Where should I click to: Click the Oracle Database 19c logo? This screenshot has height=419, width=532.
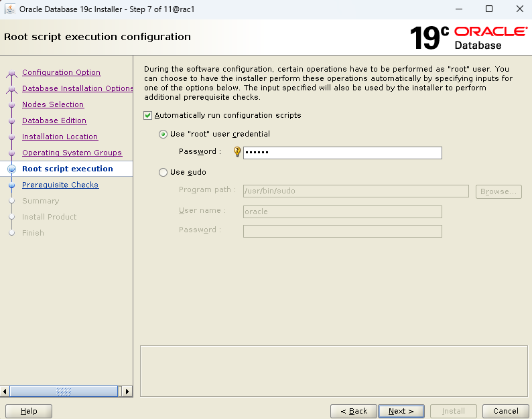click(469, 37)
